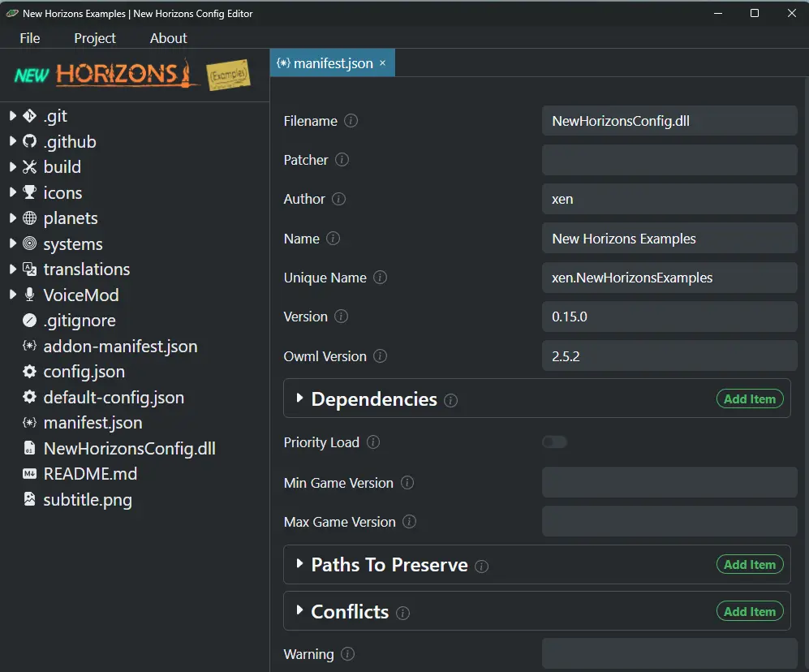The height and width of the screenshot is (672, 809).
Task: Click the info icon beside Unique Name
Action: coord(379,277)
